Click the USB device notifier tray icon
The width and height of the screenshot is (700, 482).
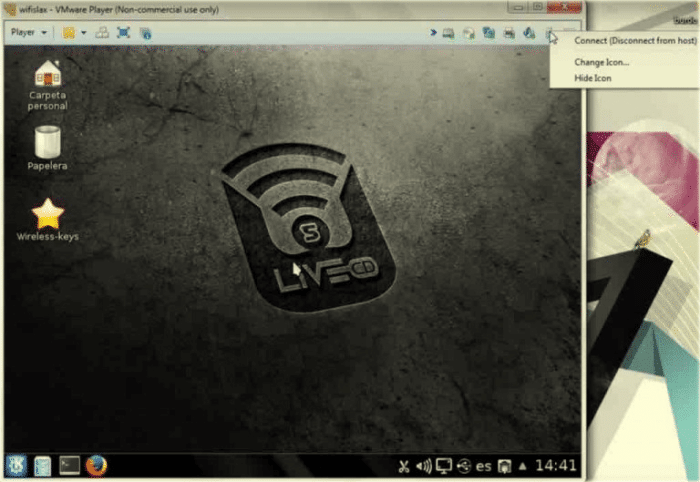464,466
